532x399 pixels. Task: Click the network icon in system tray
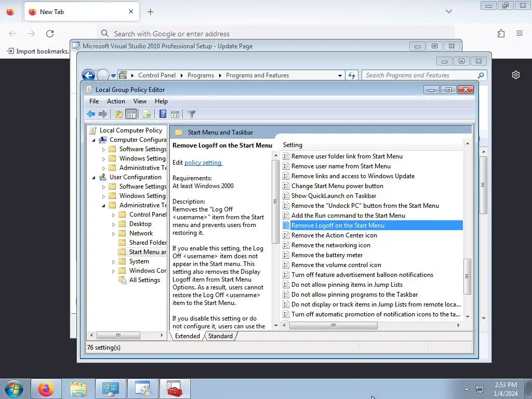tap(480, 389)
